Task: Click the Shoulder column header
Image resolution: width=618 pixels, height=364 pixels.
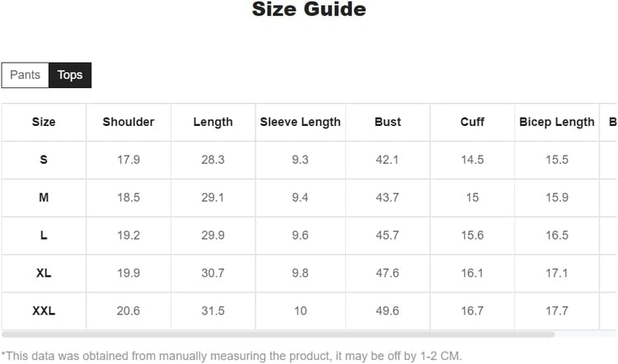Action: coord(129,122)
